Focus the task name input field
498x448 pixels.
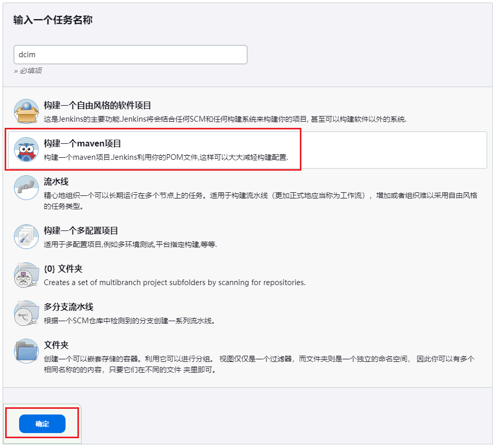click(x=131, y=55)
